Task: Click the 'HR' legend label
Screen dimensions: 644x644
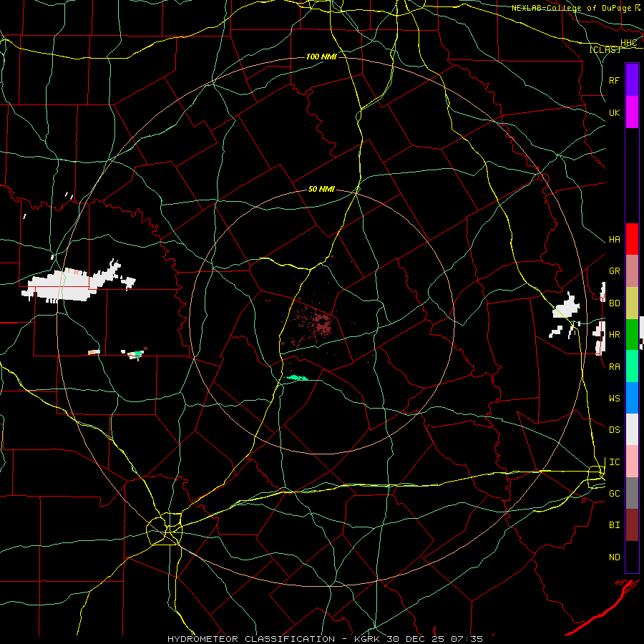Action: click(x=614, y=335)
